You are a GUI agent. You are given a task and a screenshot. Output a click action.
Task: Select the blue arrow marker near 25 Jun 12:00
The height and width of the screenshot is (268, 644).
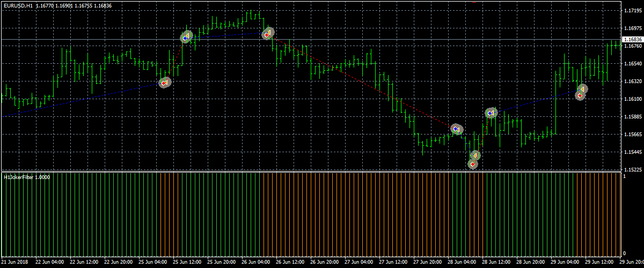click(x=185, y=38)
